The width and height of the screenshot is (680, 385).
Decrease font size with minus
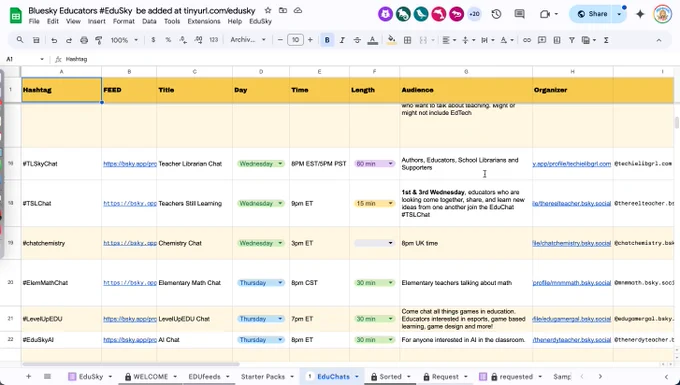pos(280,40)
